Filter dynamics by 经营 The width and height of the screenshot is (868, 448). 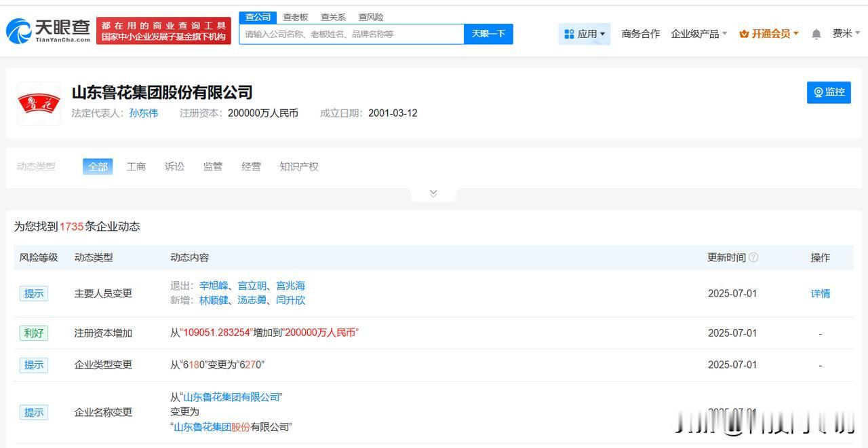[251, 166]
